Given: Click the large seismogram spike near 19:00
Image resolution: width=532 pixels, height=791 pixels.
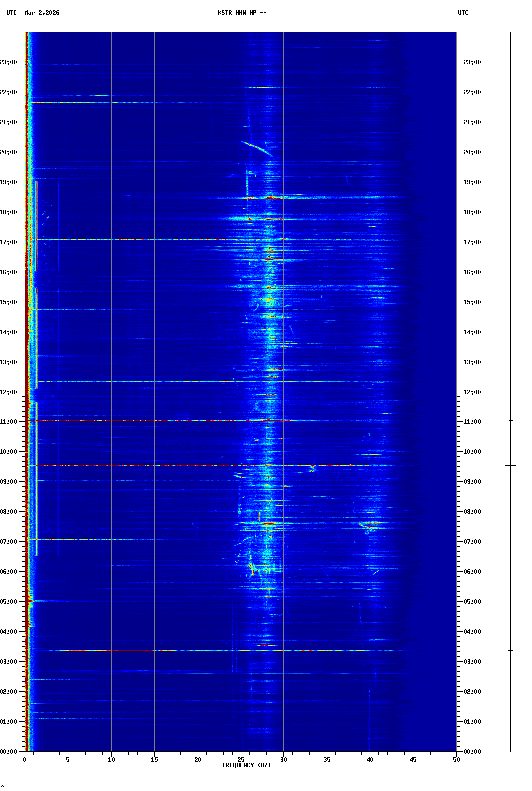Looking at the screenshot, I should click(510, 179).
